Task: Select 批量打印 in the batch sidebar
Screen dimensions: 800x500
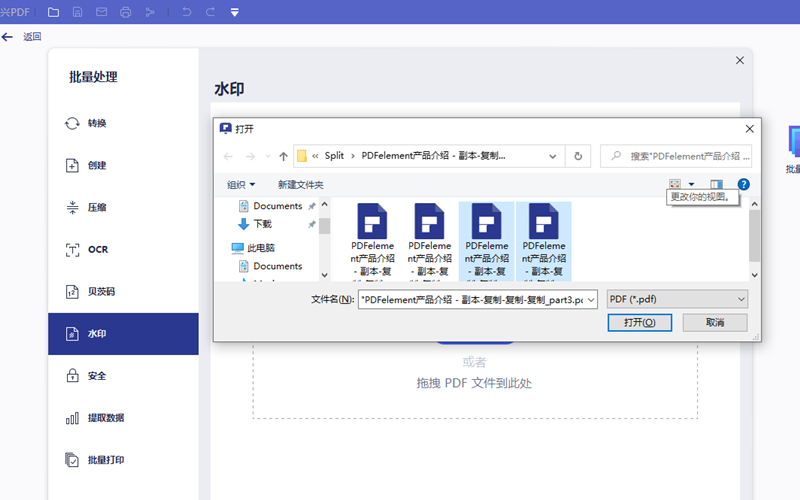Action: [105, 460]
